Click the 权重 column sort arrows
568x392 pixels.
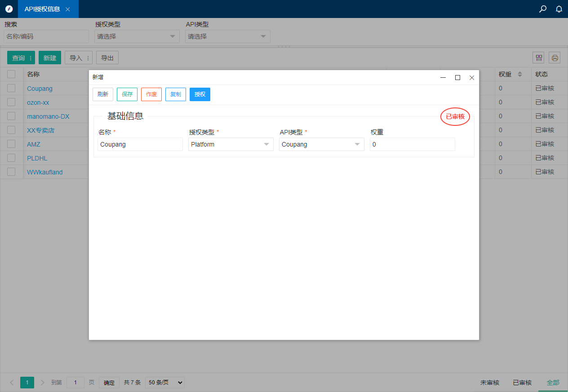[x=520, y=74]
